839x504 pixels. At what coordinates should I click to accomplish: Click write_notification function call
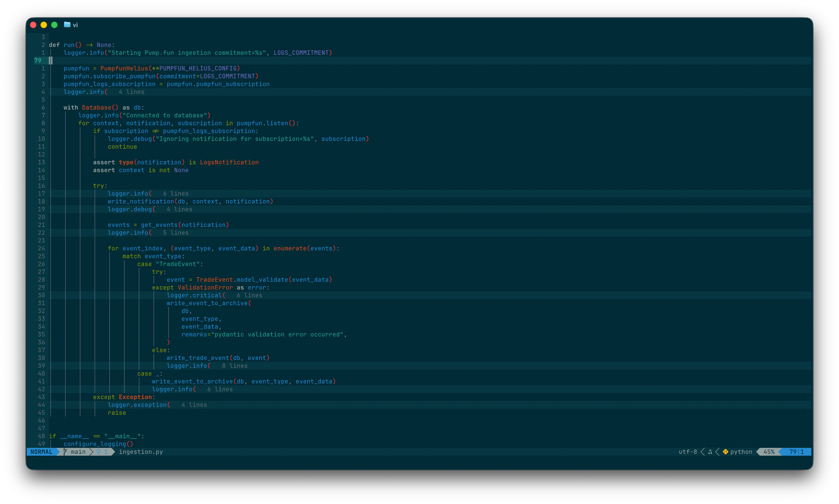pos(191,201)
